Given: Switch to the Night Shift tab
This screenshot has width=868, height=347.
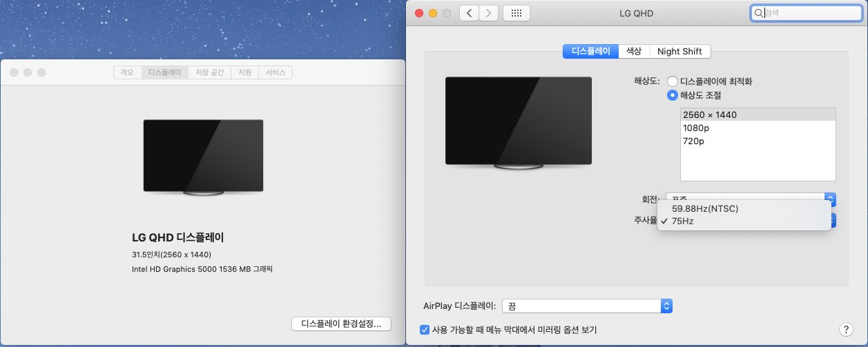Looking at the screenshot, I should [x=679, y=51].
